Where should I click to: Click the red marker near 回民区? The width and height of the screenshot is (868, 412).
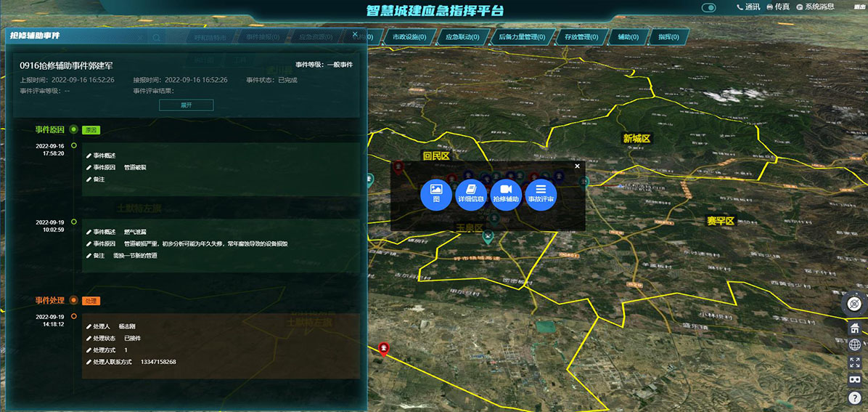[x=398, y=166]
